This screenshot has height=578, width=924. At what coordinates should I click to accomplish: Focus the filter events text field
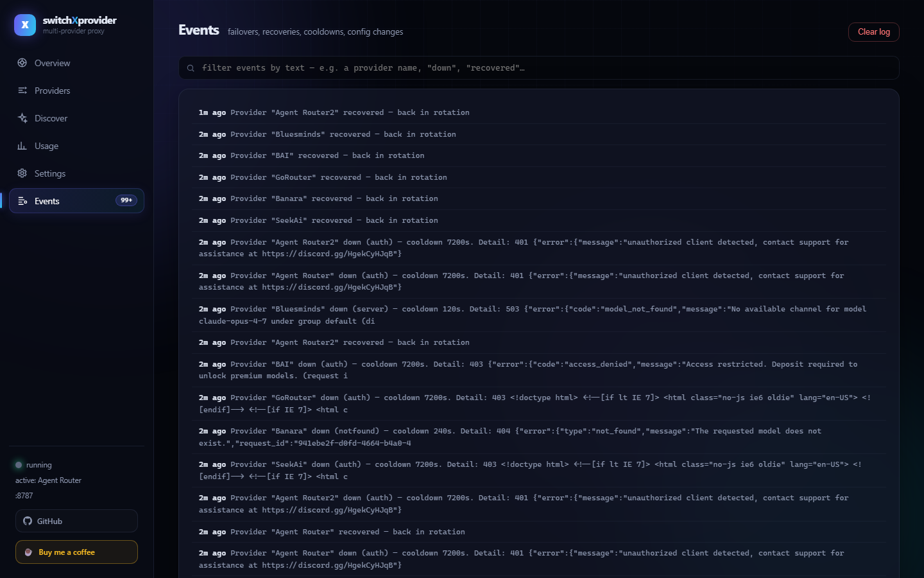tap(539, 68)
